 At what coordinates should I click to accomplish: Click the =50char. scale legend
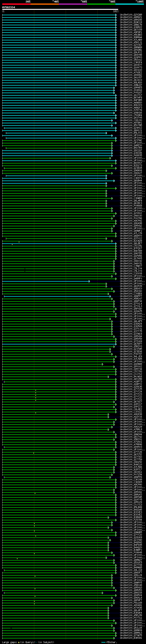(109, 642)
